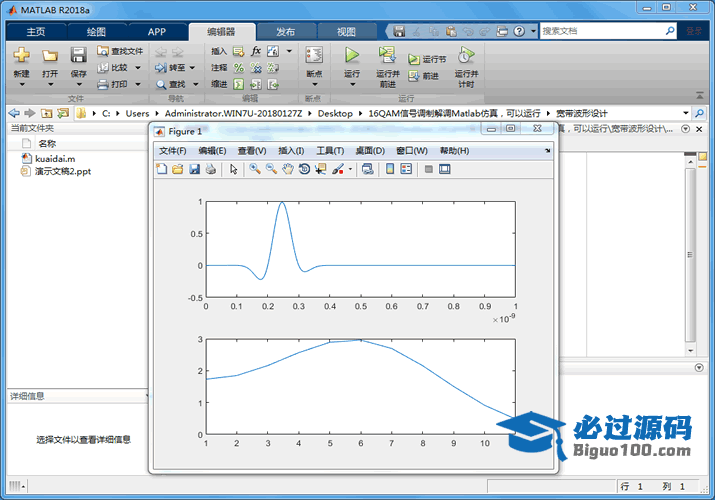Switch to the View (视图) tab
This screenshot has width=715, height=500.
(346, 32)
